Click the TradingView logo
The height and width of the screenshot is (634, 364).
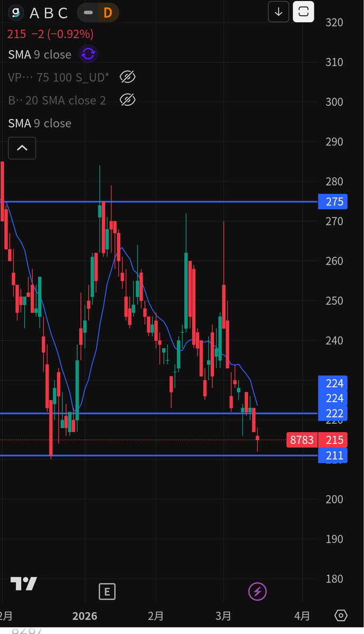(x=24, y=584)
